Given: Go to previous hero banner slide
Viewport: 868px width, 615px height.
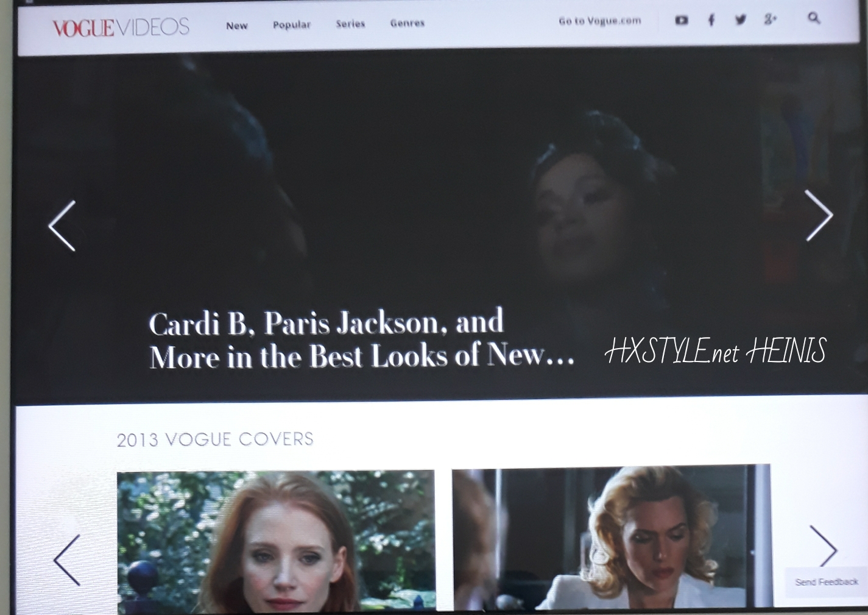Looking at the screenshot, I should point(62,226).
